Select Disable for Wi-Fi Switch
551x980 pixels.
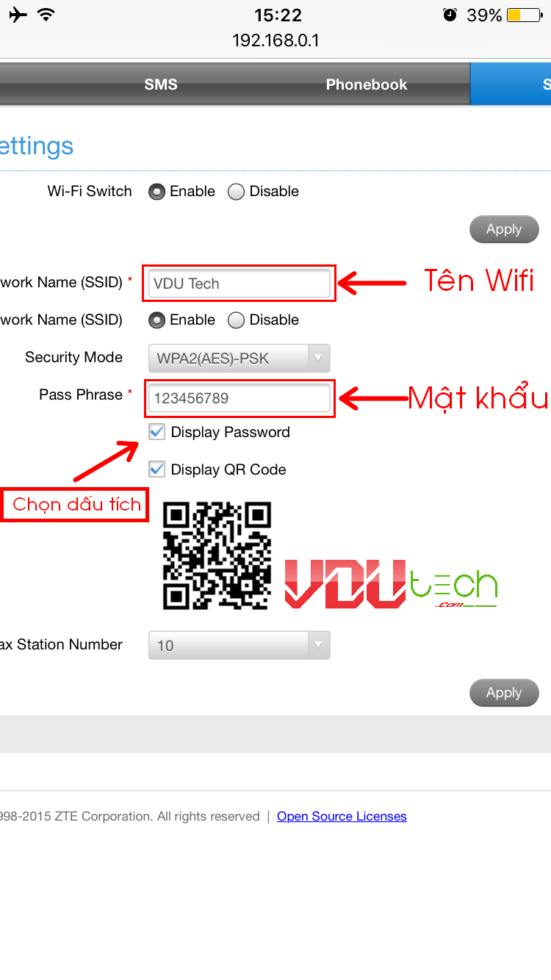236,192
